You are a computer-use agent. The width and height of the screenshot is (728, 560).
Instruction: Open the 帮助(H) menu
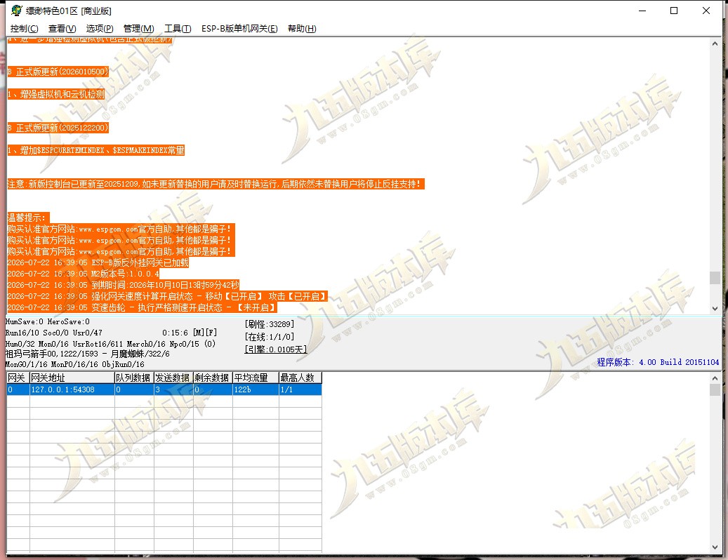302,29
